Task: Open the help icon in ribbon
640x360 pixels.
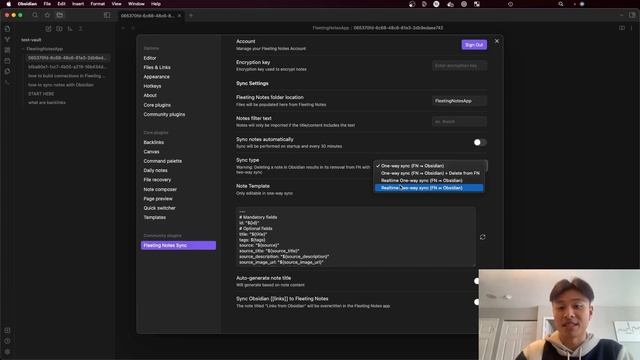Action: pos(7,341)
